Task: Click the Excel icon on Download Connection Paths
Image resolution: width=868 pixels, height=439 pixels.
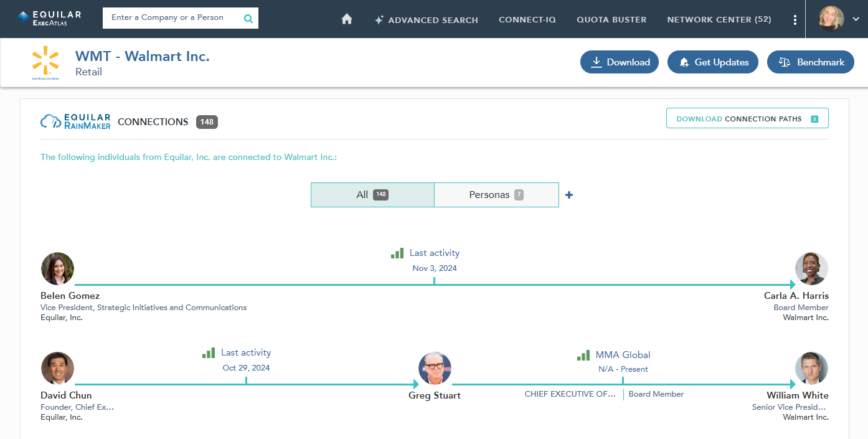Action: [x=814, y=119]
